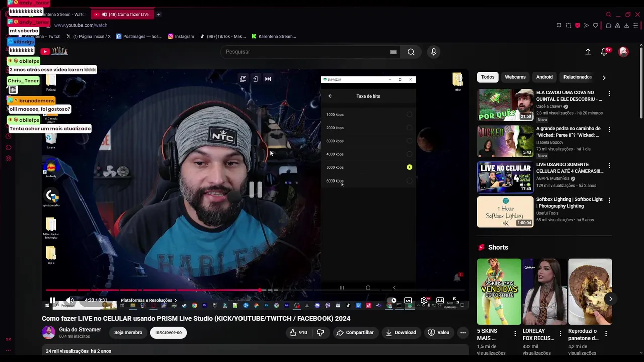
Task: Switch to Como fazer LIVE browser tab
Action: 122,14
